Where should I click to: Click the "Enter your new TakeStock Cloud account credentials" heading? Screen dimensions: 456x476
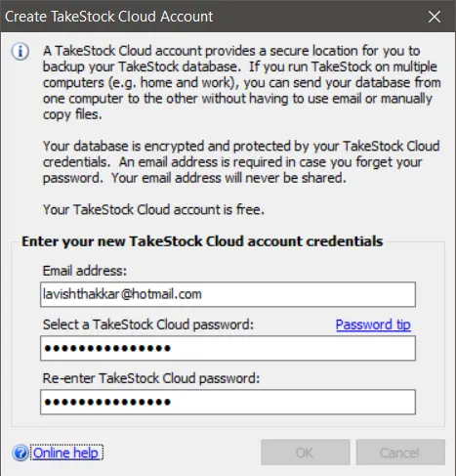pyautogui.click(x=202, y=241)
